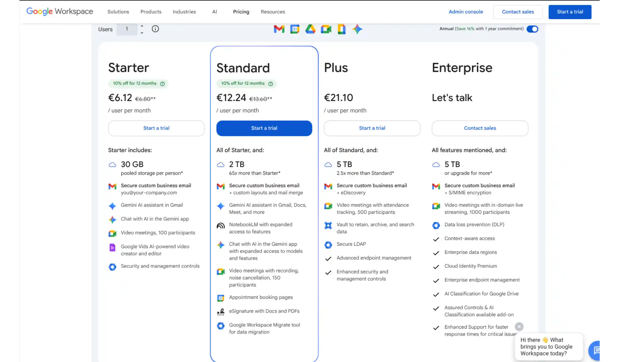
Task: Click the Users number input field
Action: coord(127,29)
